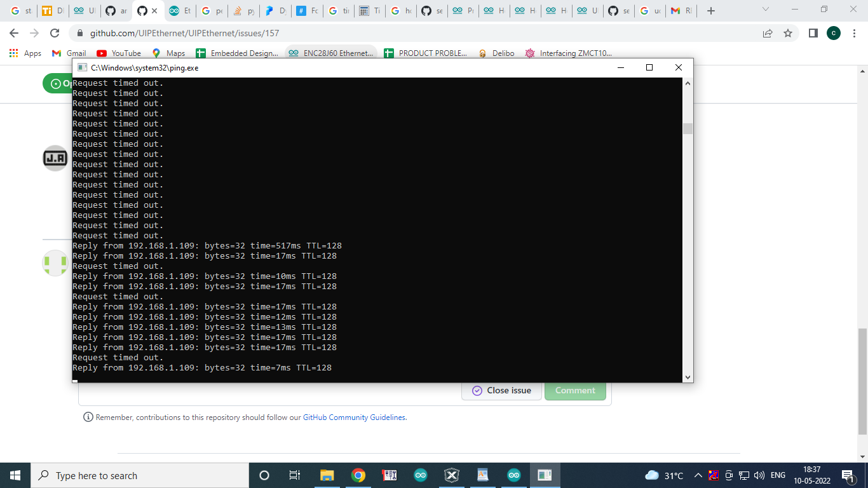Switch to the Gmail tab
868x488 pixels.
click(x=681, y=11)
